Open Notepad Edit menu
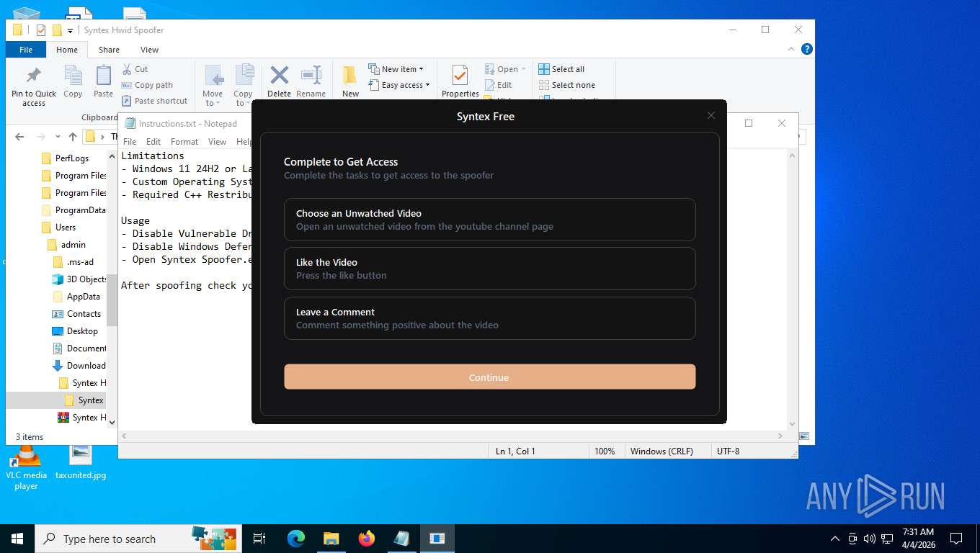The width and height of the screenshot is (980, 553). pos(153,142)
